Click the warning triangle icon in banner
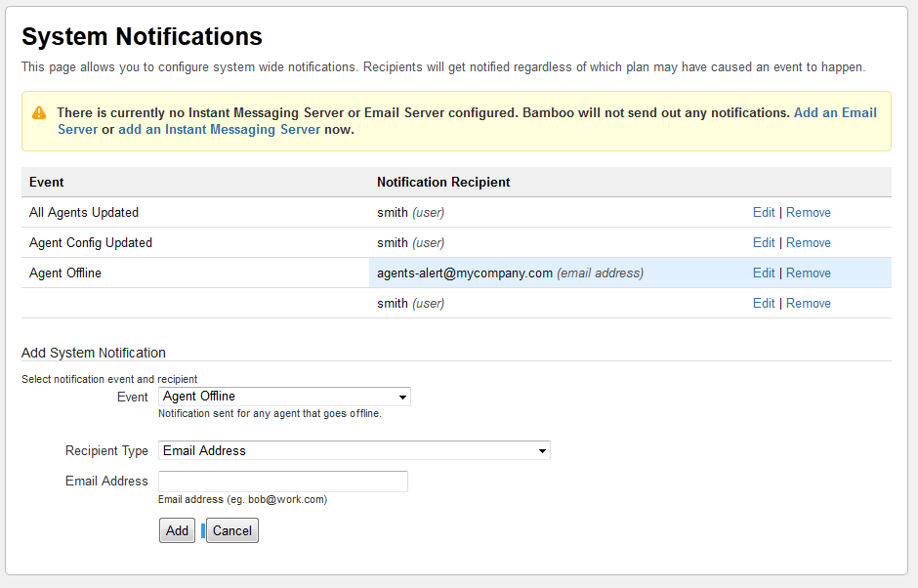Viewport: 918px width, 588px height. (x=39, y=113)
